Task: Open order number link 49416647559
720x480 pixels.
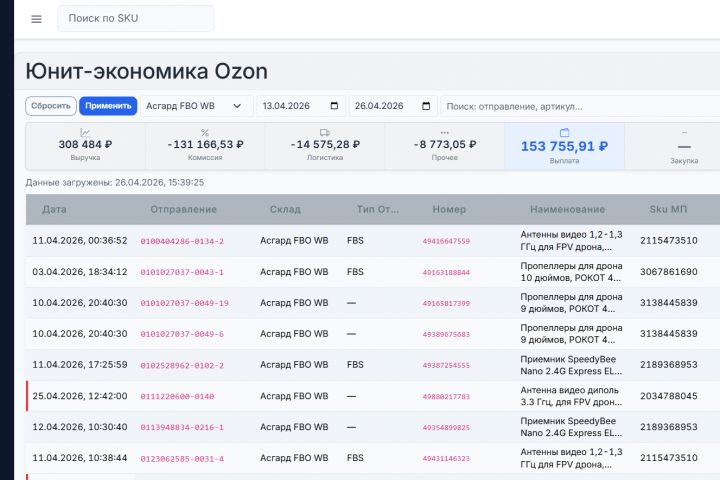Action: click(446, 241)
